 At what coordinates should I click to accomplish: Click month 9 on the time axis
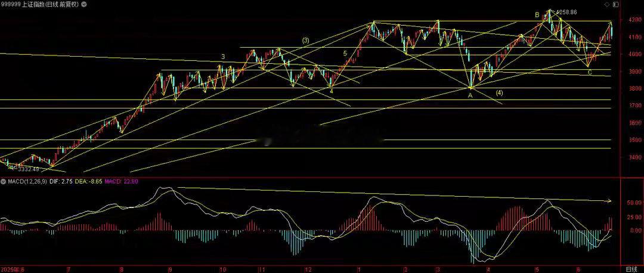coord(169,269)
